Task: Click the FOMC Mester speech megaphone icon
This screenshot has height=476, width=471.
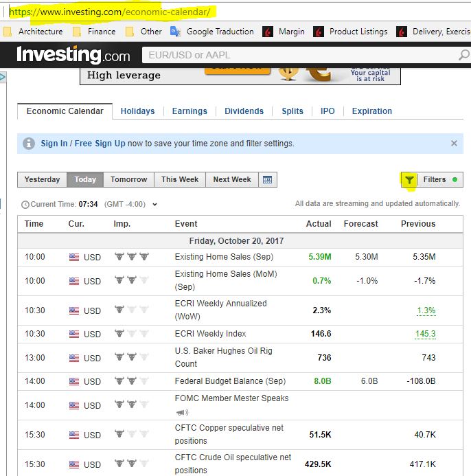Action: (182, 412)
